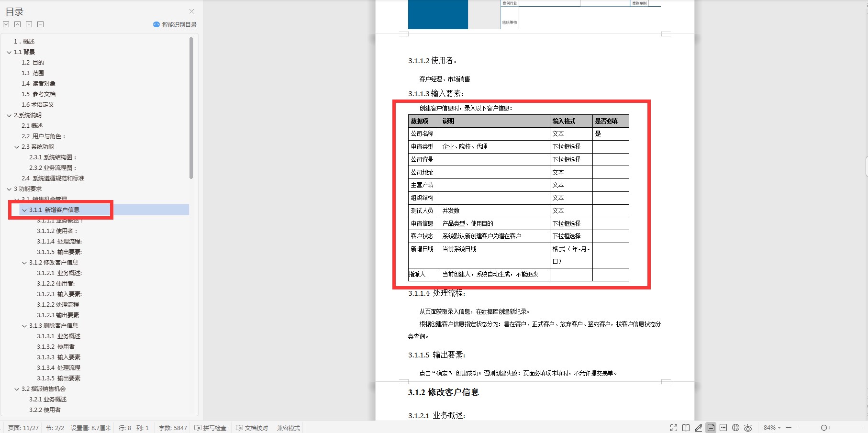The image size is (868, 433).
Task: Enter full screen from the status bar
Action: 673,428
